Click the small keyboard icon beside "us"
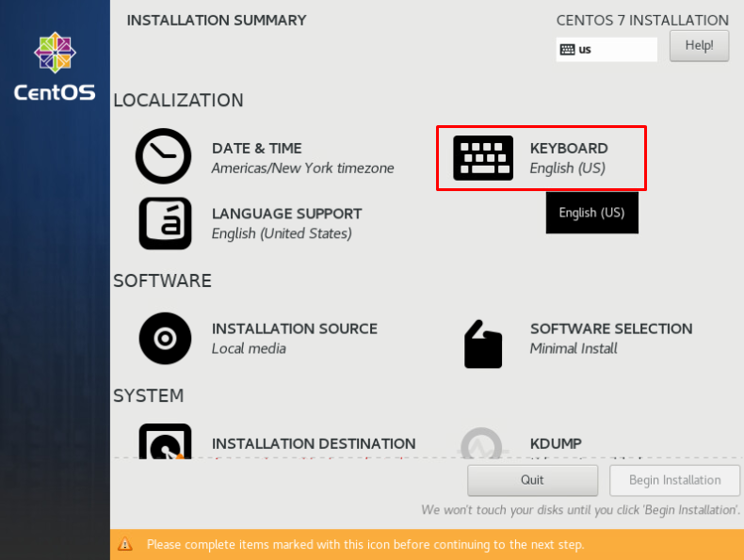 [x=567, y=49]
